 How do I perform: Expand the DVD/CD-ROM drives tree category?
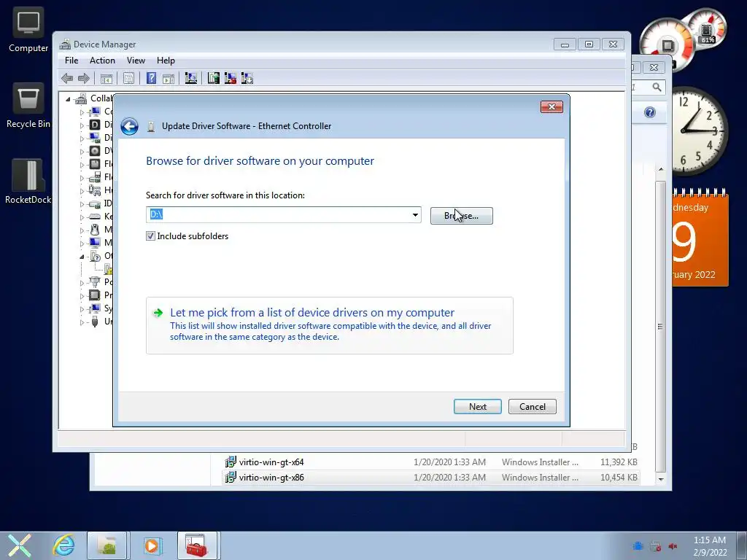pos(82,152)
